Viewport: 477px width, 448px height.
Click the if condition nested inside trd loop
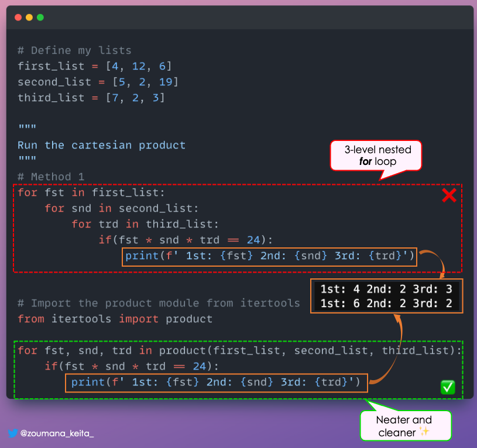pyautogui.click(x=186, y=240)
